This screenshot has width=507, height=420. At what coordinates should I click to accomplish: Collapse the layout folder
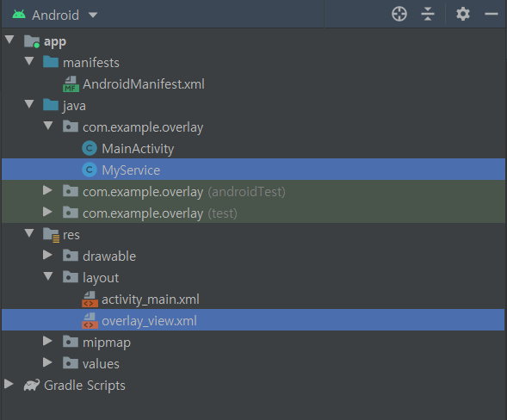[48, 276]
